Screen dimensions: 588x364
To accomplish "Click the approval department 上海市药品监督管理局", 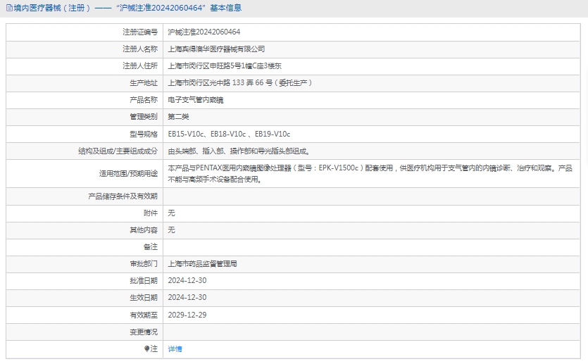I will [x=202, y=263].
